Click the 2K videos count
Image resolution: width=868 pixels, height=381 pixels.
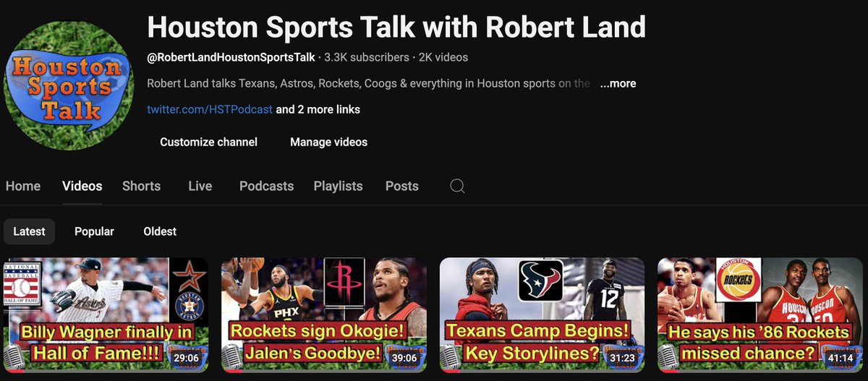(x=443, y=57)
